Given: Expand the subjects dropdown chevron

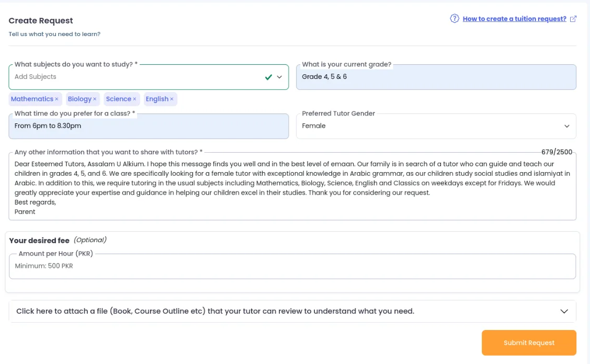Looking at the screenshot, I should pos(279,77).
